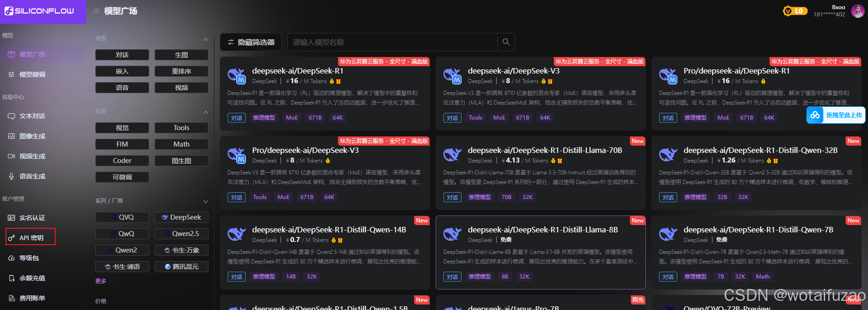Click the 余额充值 sidebar icon
This screenshot has width=868, height=310.
pyautogui.click(x=11, y=278)
